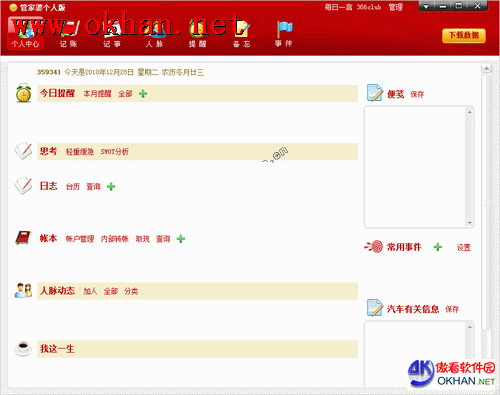Open the 人脉 contacts section
The width and height of the screenshot is (500, 395).
[154, 33]
